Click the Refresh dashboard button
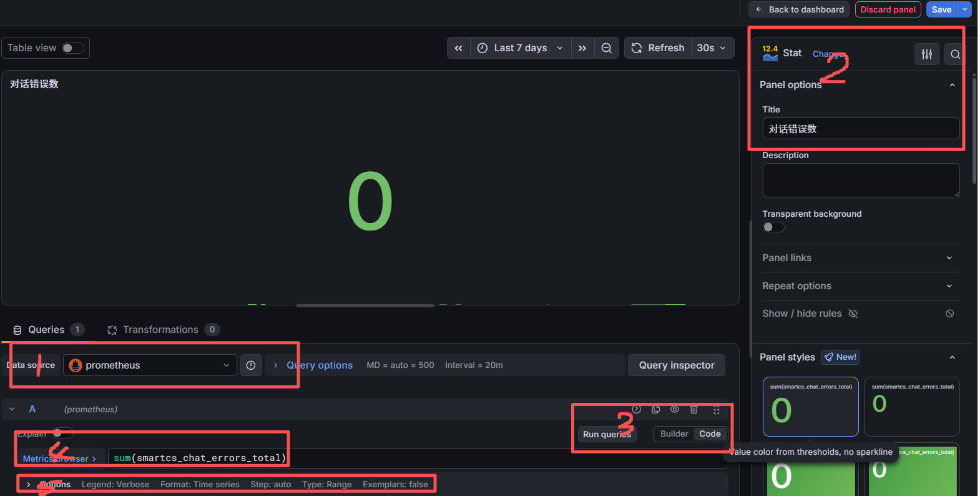Screen dimensions: 980x496 pos(658,48)
